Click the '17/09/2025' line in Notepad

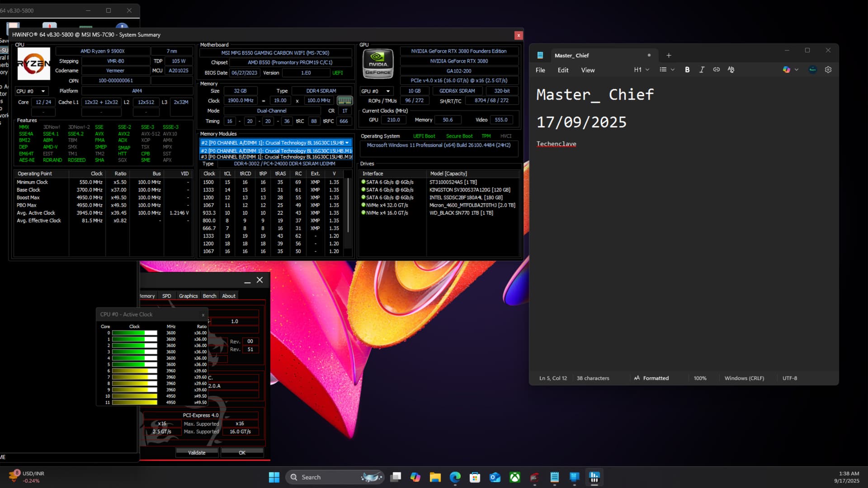[x=581, y=122]
